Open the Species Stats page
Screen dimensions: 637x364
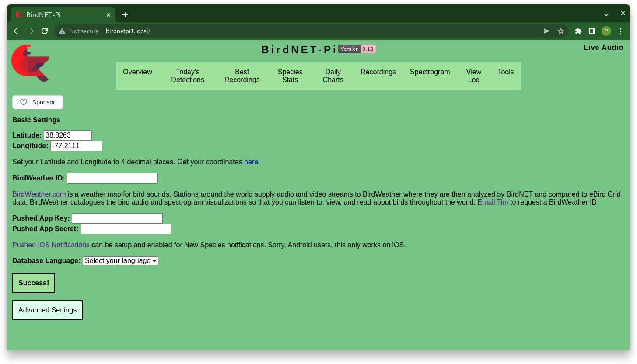(290, 76)
